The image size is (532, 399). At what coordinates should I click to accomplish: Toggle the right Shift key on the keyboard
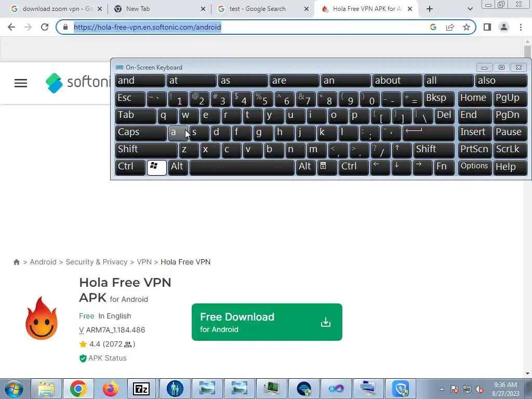pyautogui.click(x=434, y=150)
